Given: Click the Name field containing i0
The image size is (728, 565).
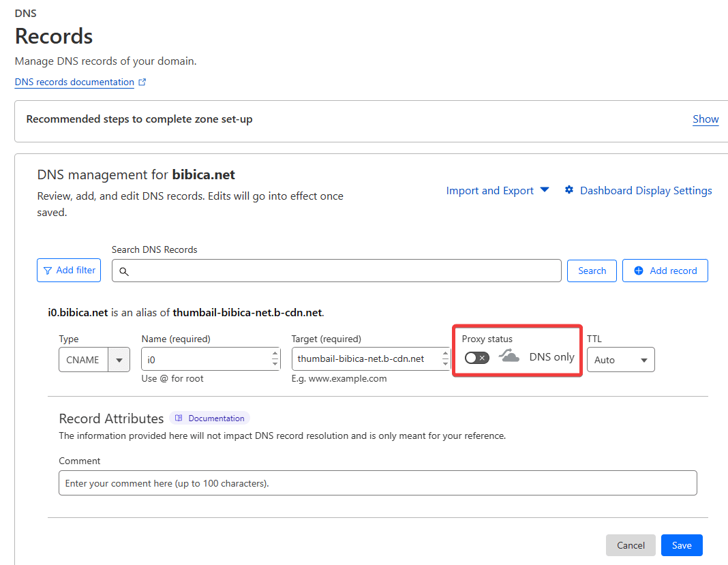Looking at the screenshot, I should click(211, 359).
